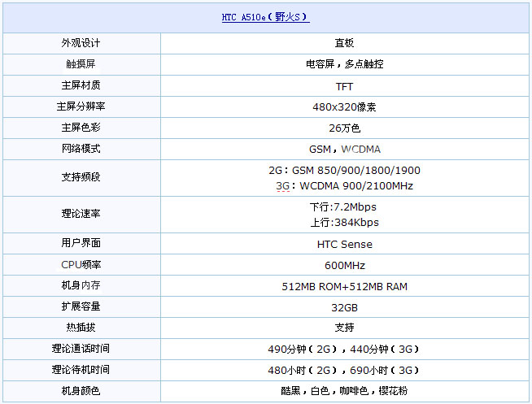Select the 用户界面 label
Screen dimensions: 532x404
(81, 243)
